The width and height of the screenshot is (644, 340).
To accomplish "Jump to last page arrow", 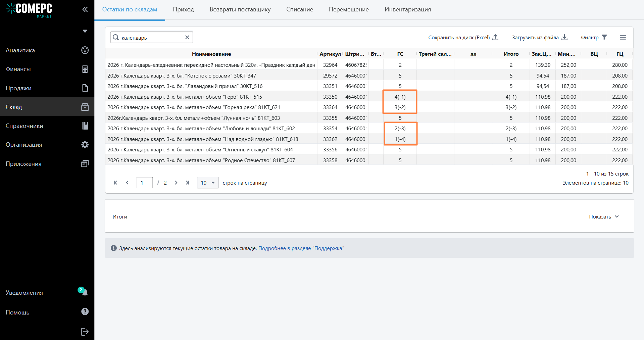I will (187, 183).
